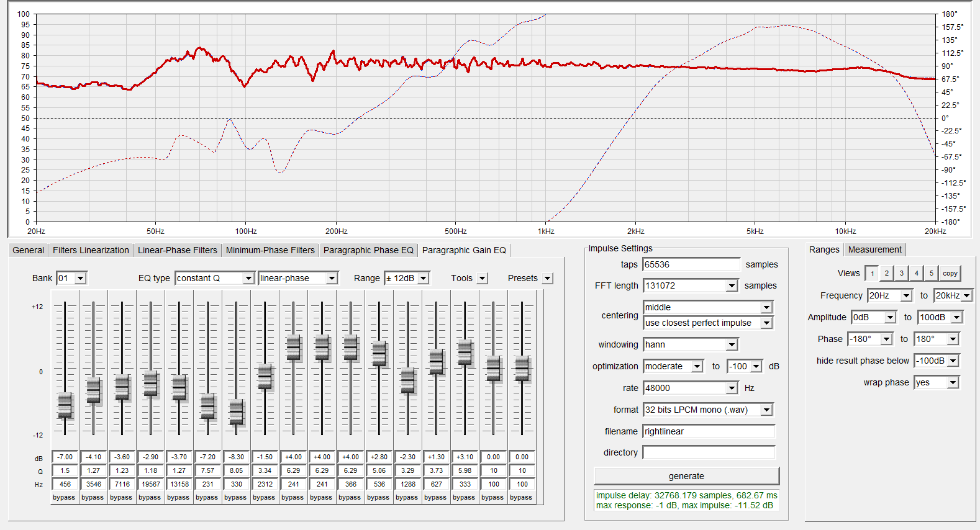The width and height of the screenshot is (980, 530).
Task: Click the views copy button
Action: pos(950,273)
